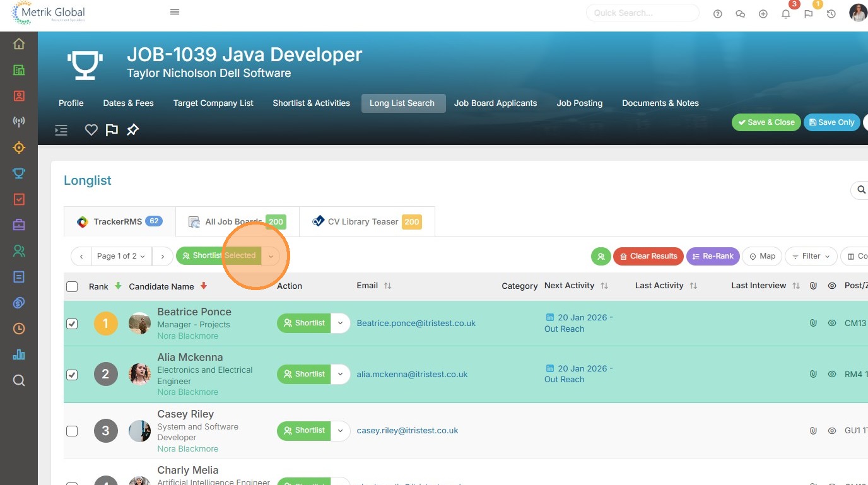
Task: Click the home icon in left sidebar
Action: [x=19, y=44]
